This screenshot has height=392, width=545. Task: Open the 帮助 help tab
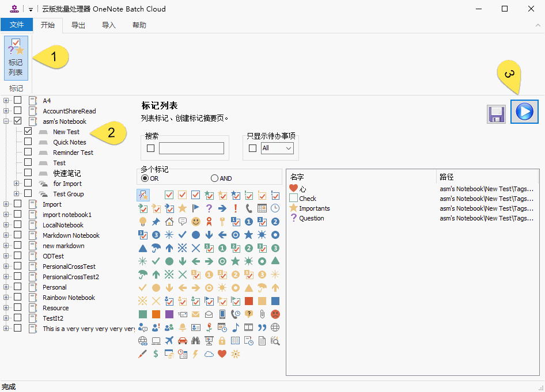pos(139,25)
